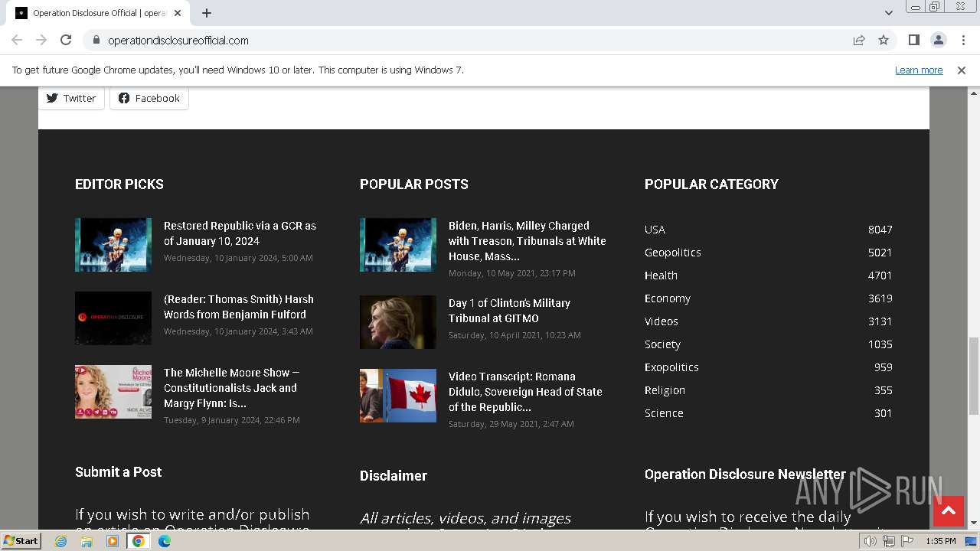Open the Michelle Moore Show thumbnail
Image resolution: width=980 pixels, height=551 pixels.
113,392
